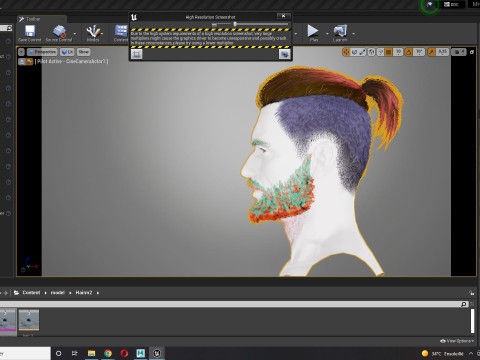Open the Play options dropdown arrow
Image resolution: width=480 pixels, height=360 pixels.
coord(327,33)
